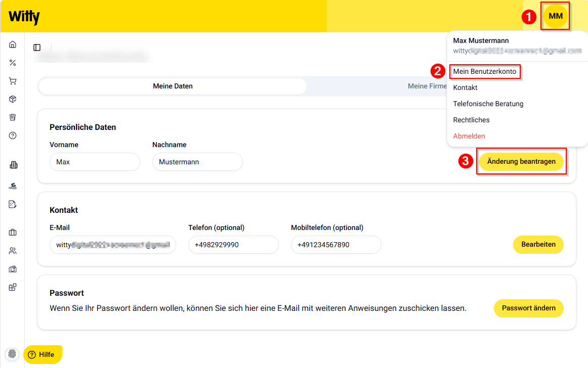The width and height of the screenshot is (588, 368).
Task: Click the Persönliche Daten heading
Action: click(x=82, y=127)
